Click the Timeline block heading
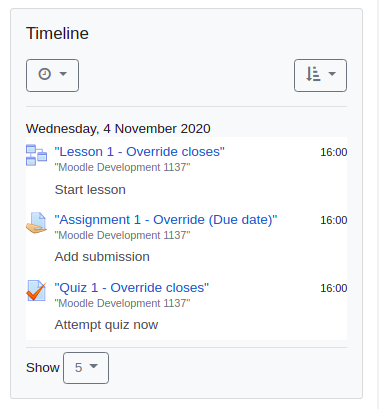379x409 pixels. [x=57, y=33]
